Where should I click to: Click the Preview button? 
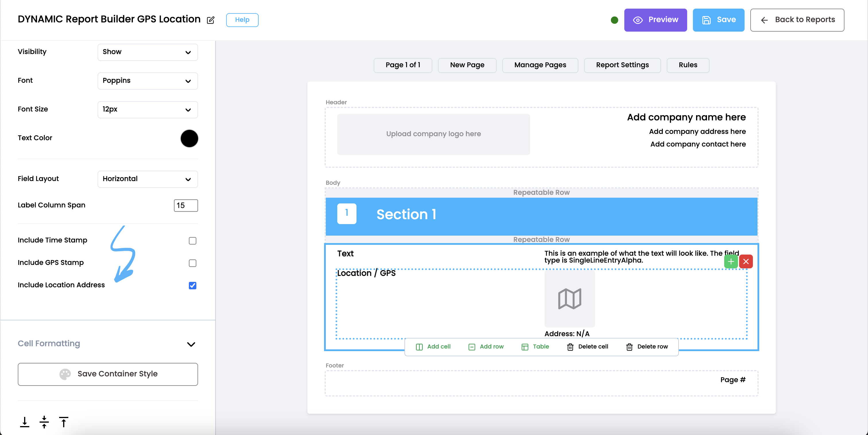tap(655, 20)
